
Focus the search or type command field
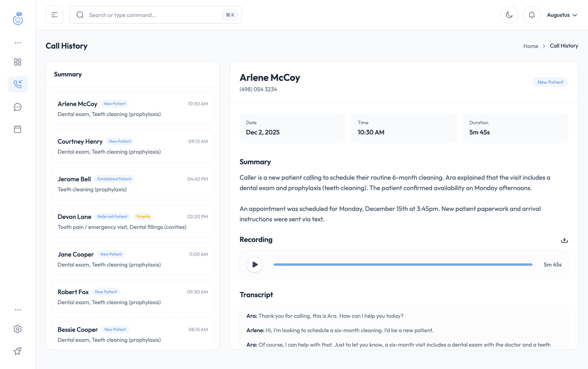153,15
